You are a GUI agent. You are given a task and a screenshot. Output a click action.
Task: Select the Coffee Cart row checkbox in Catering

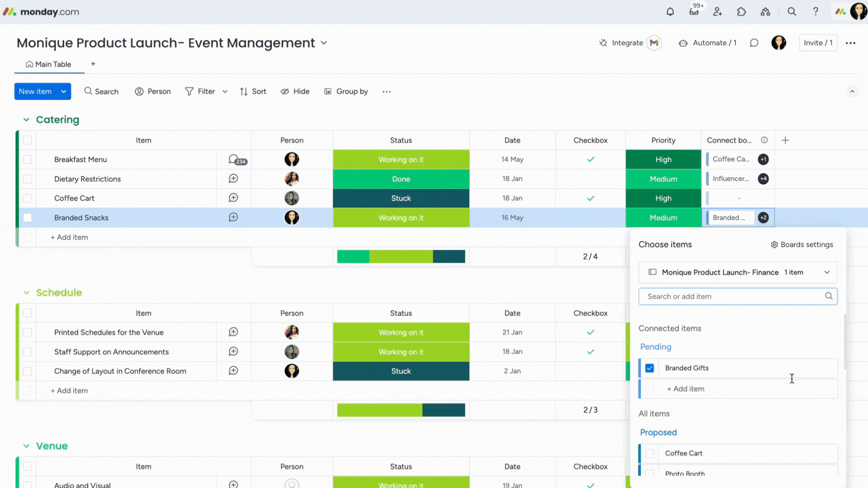(28, 198)
